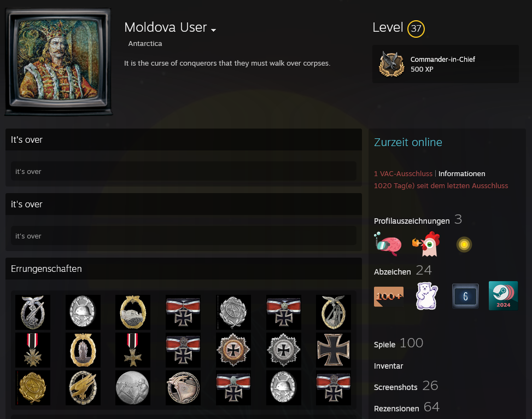The width and height of the screenshot is (532, 419).
Task: Click the Level 37 circle badge
Action: [x=416, y=29]
